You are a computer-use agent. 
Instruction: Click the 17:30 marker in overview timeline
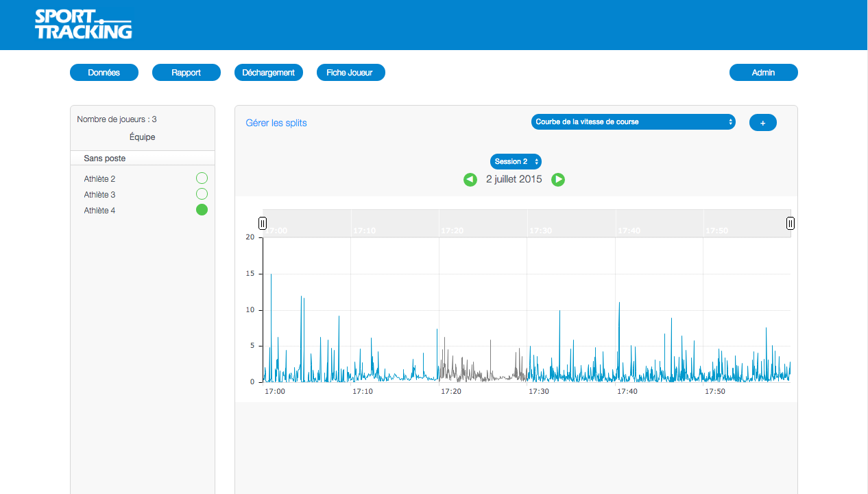540,231
